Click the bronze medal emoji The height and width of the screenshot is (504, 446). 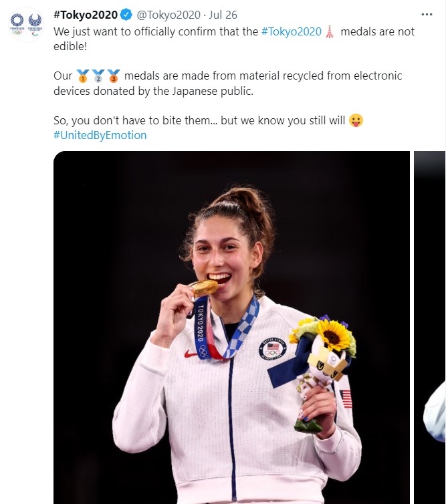click(x=114, y=76)
